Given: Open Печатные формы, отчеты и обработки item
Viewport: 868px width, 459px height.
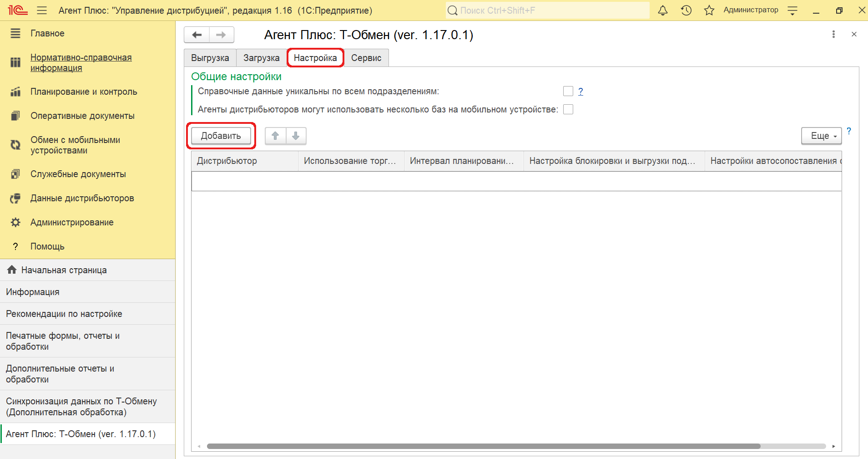Looking at the screenshot, I should click(87, 341).
